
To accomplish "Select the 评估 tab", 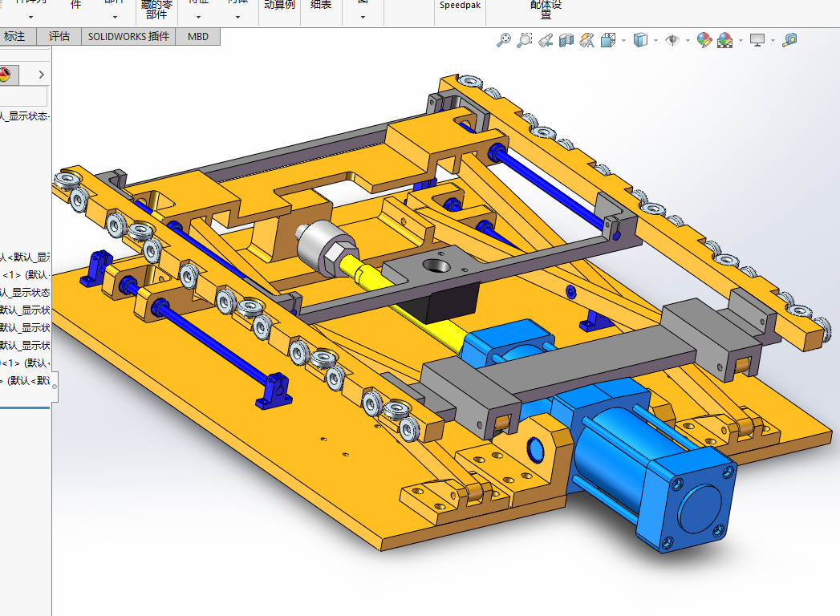I will coord(59,36).
